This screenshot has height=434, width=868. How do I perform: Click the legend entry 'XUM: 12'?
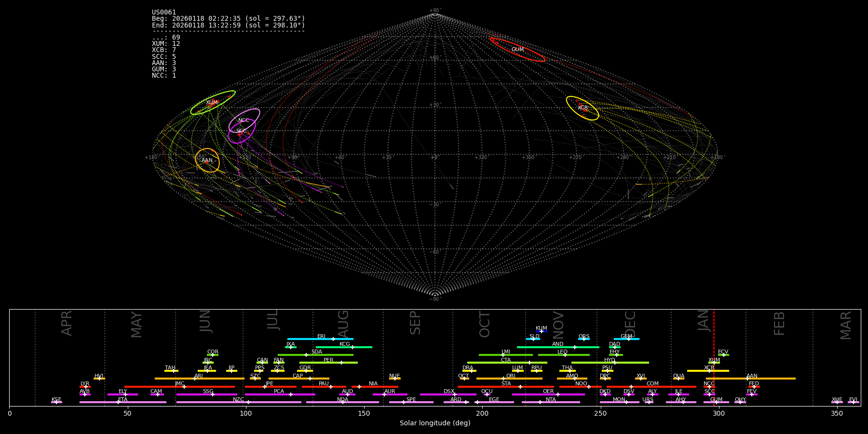(x=166, y=44)
